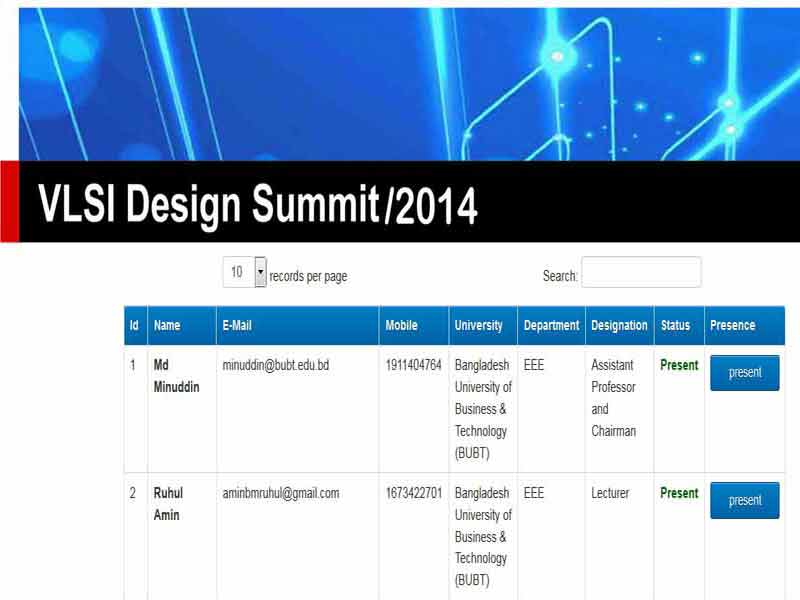Viewport: 800px width, 600px height.
Task: Sort table by Id column header
Action: tap(135, 326)
